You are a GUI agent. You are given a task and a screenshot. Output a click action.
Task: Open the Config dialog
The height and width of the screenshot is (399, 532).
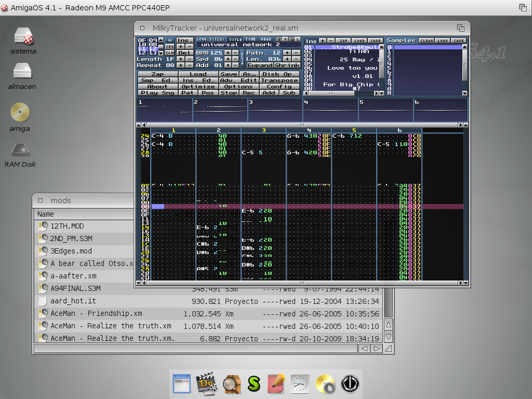point(280,87)
